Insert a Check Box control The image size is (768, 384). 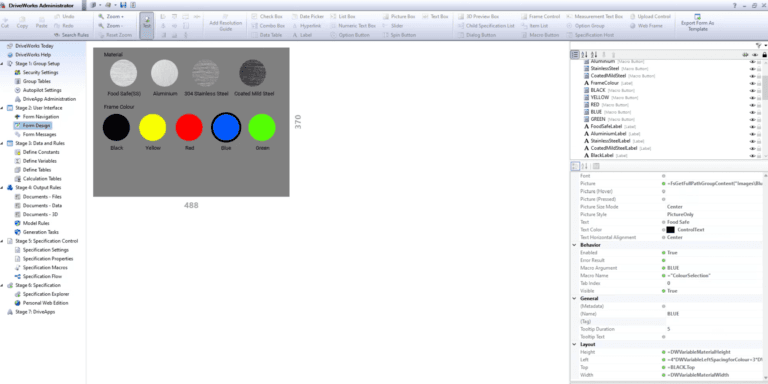267,17
